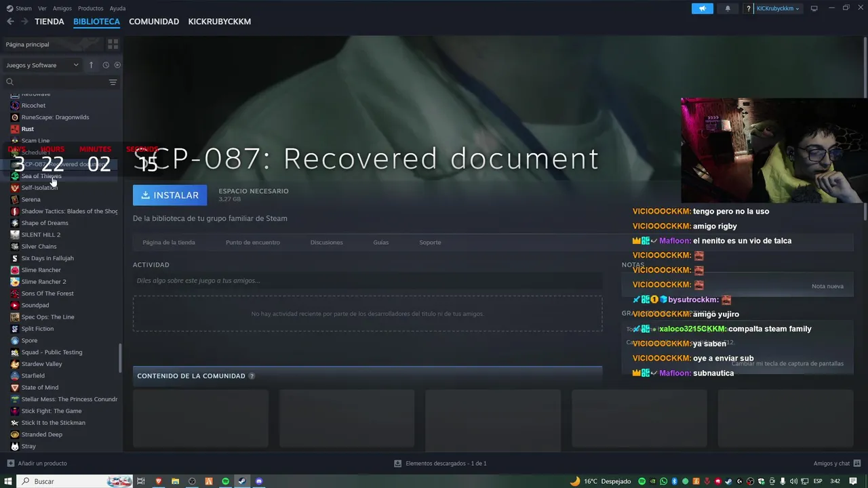
Task: Select Soundpad in the game list
Action: coord(35,305)
